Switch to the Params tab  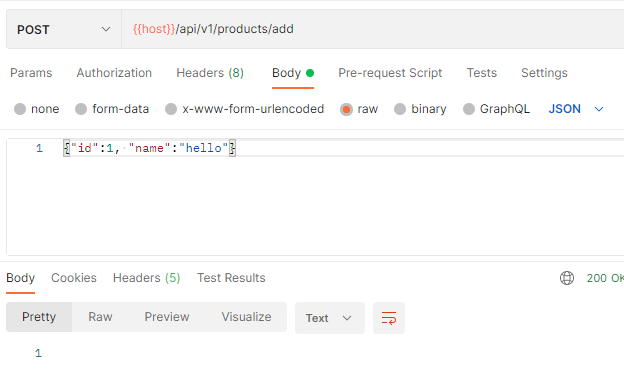tap(31, 73)
